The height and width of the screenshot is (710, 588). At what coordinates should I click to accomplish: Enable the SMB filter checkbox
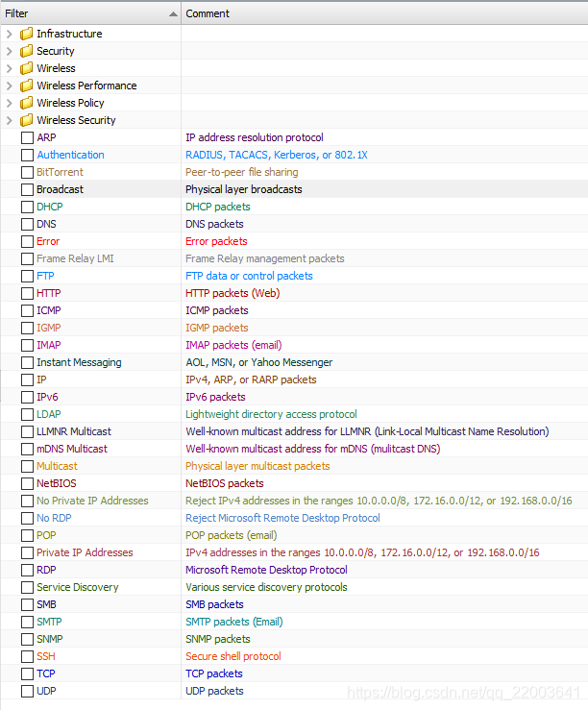pyautogui.click(x=27, y=604)
